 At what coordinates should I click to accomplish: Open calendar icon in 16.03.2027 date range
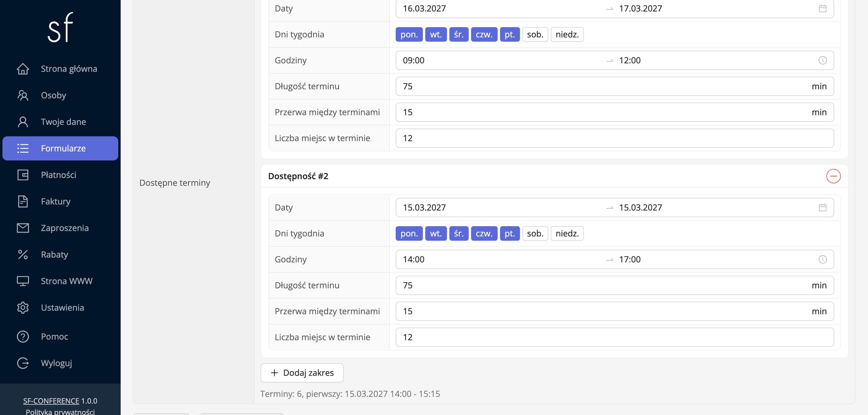click(x=823, y=8)
